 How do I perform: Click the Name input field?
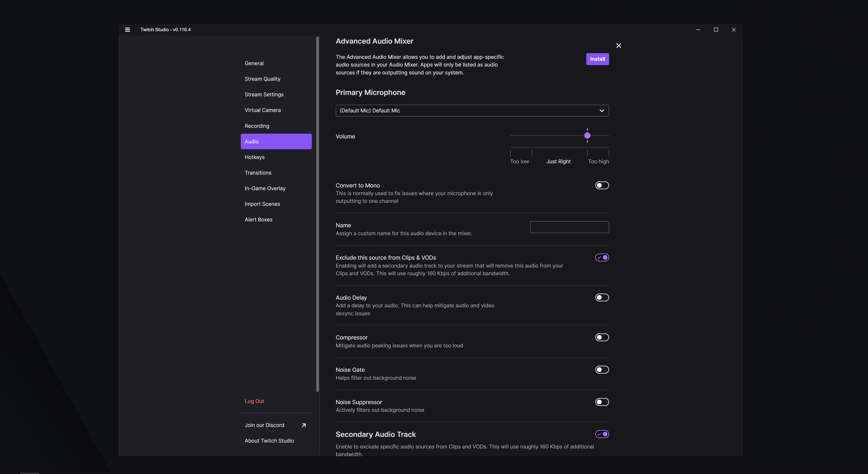tap(569, 227)
